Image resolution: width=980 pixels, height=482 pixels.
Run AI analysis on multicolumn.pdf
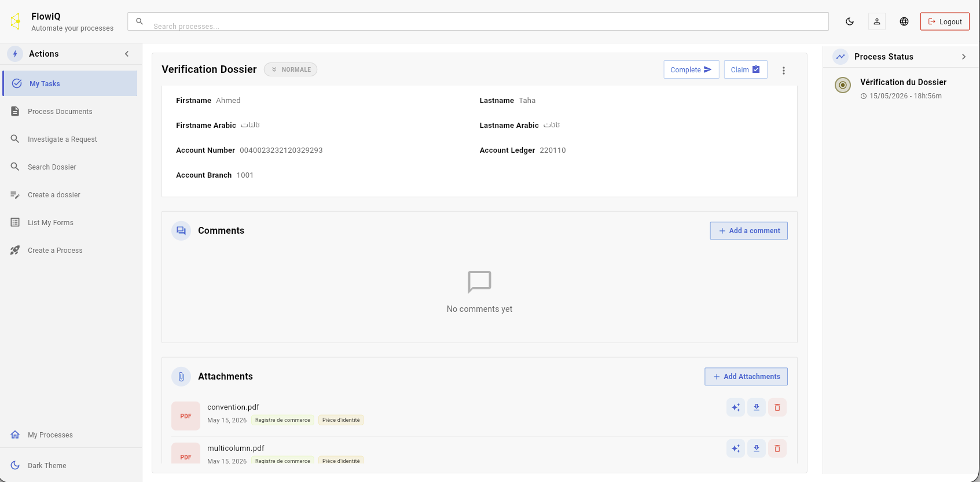click(736, 448)
